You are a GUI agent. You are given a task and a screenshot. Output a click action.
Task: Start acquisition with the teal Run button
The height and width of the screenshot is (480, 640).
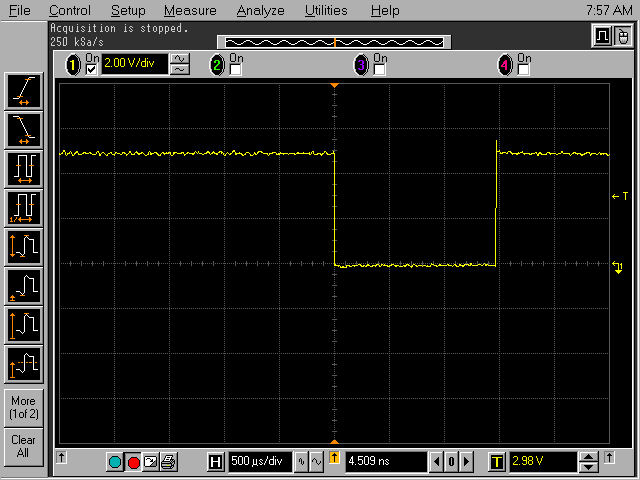pos(115,462)
